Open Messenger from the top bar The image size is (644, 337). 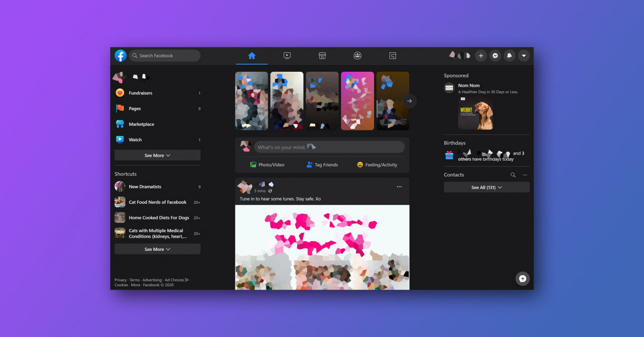[495, 56]
